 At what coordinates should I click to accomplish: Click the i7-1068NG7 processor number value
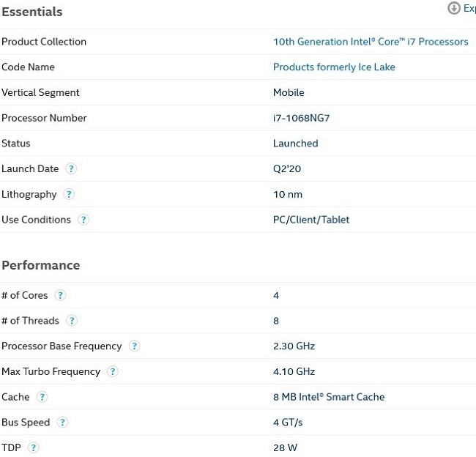[302, 118]
